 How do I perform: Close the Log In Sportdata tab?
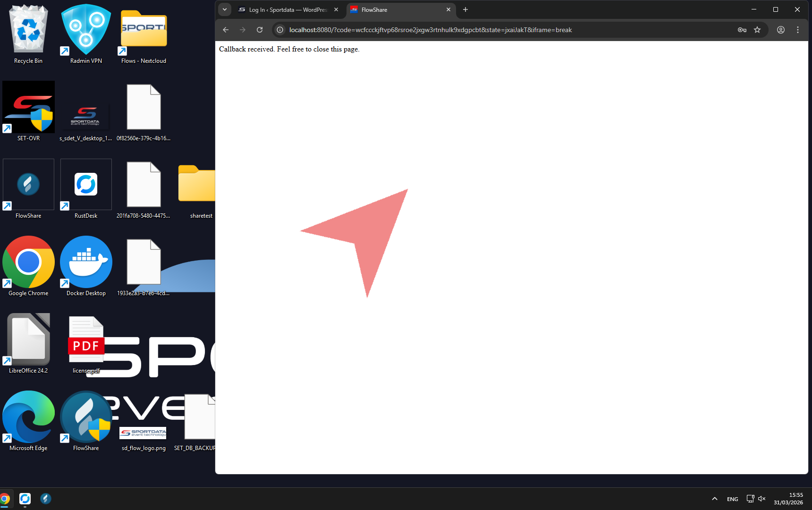pyautogui.click(x=336, y=9)
